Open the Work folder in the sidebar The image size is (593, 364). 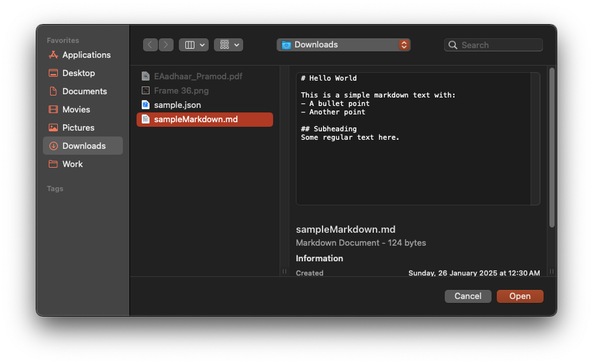tap(83, 164)
